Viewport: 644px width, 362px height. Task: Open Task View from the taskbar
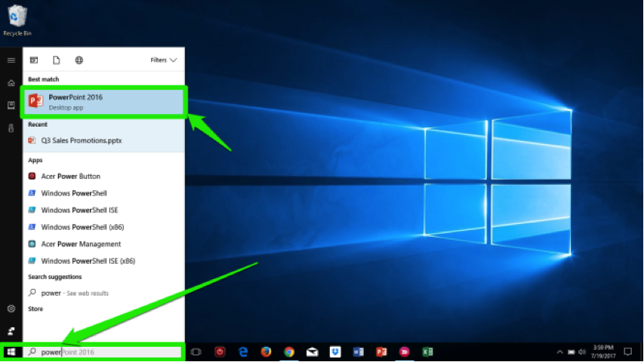pyautogui.click(x=196, y=351)
